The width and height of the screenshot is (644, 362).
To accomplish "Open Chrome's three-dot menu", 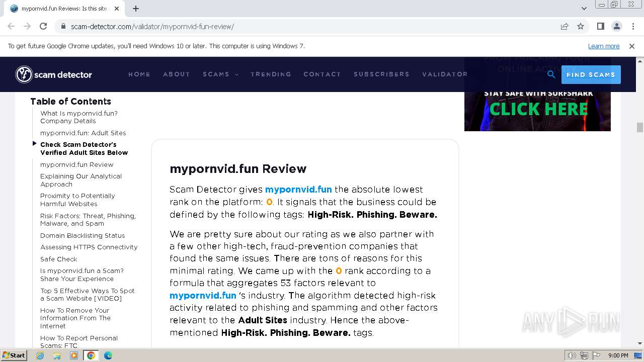I will tap(632, 27).
